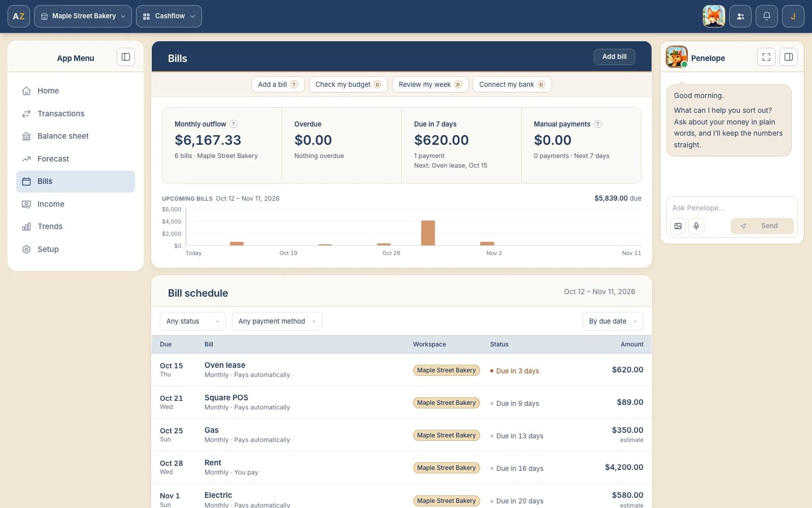Select the Rent bill row

pyautogui.click(x=401, y=467)
